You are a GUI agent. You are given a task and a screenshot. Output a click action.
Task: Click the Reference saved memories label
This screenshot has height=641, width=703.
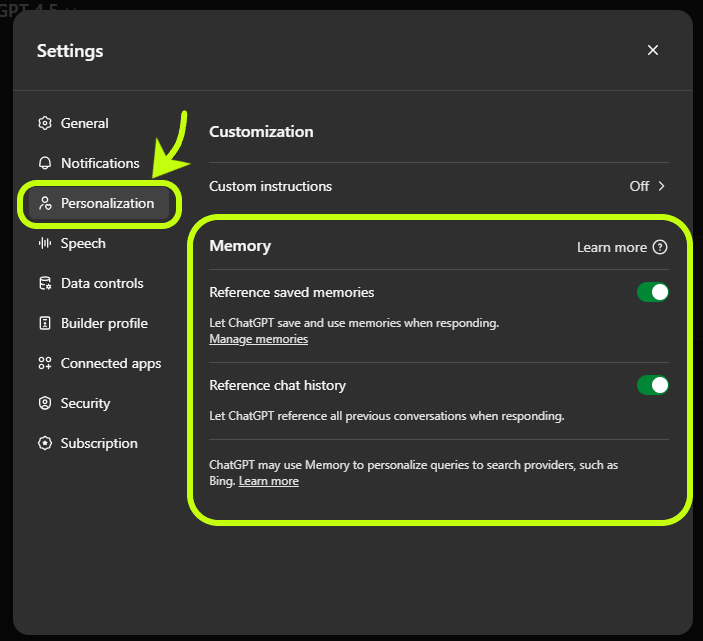click(292, 292)
